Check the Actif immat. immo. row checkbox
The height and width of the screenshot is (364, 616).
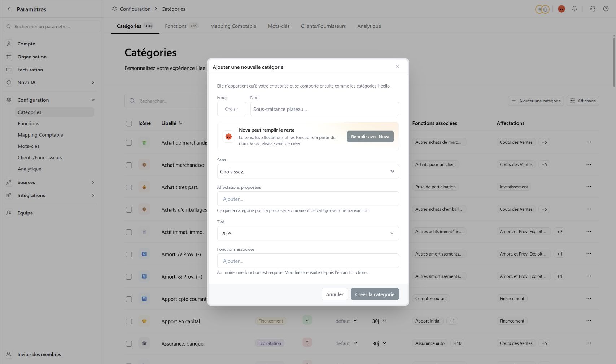(x=129, y=232)
